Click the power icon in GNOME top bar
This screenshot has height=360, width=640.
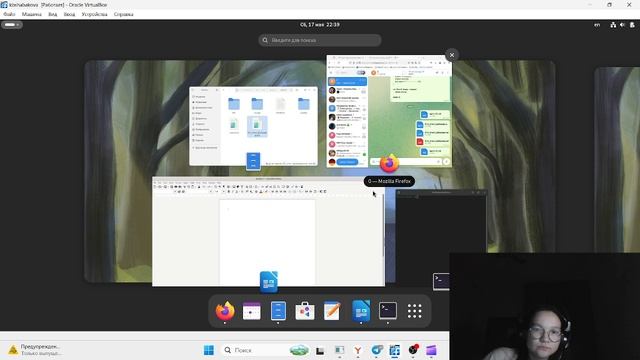coord(632,25)
